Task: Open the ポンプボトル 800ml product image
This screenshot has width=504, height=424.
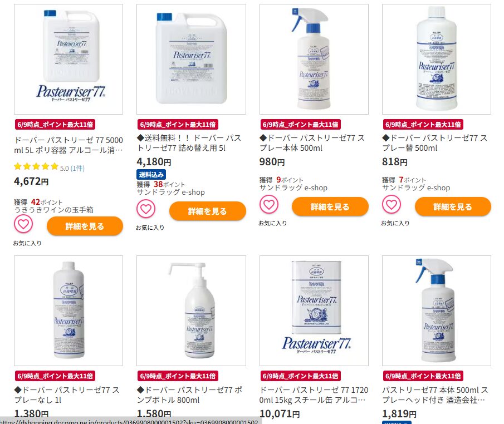Action: [x=191, y=310]
